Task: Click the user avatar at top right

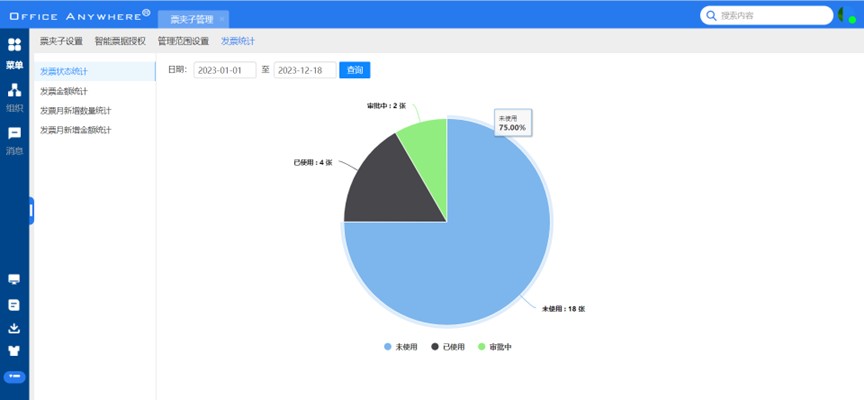Action: tap(846, 15)
